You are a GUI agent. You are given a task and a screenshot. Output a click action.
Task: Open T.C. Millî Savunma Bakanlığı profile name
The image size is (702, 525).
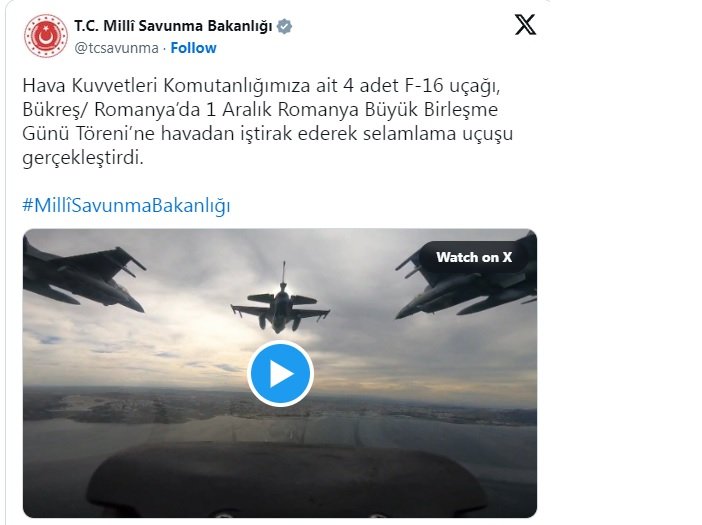[173, 26]
